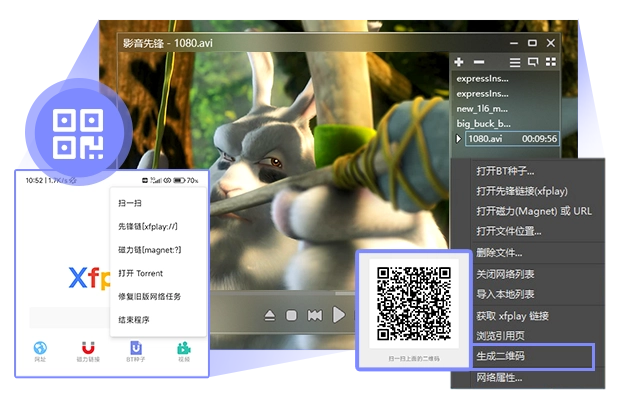Choose 打开BT种子... from context menu
Viewport: 619px width, 415px height.
pyautogui.click(x=505, y=171)
